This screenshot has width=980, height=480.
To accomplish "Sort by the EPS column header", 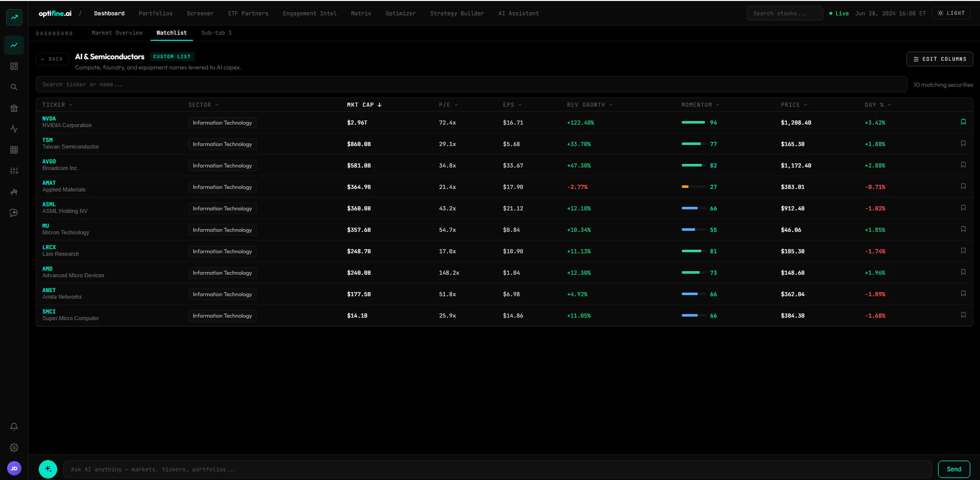I will pyautogui.click(x=512, y=105).
